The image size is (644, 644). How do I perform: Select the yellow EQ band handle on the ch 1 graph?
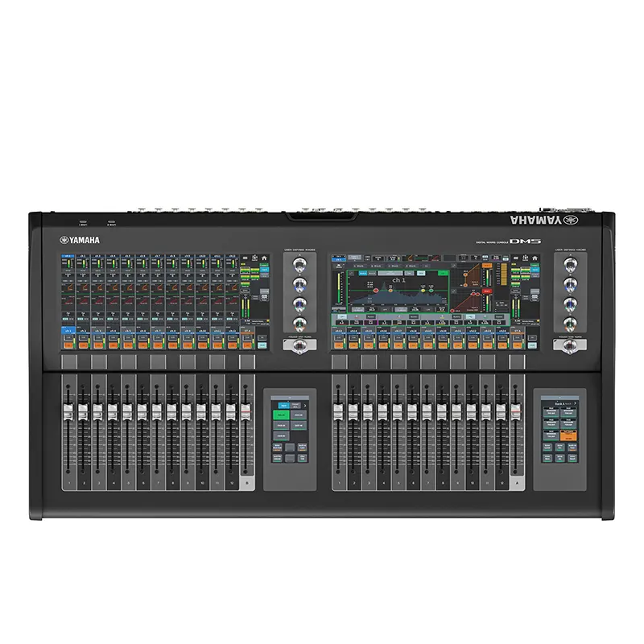[423, 291]
